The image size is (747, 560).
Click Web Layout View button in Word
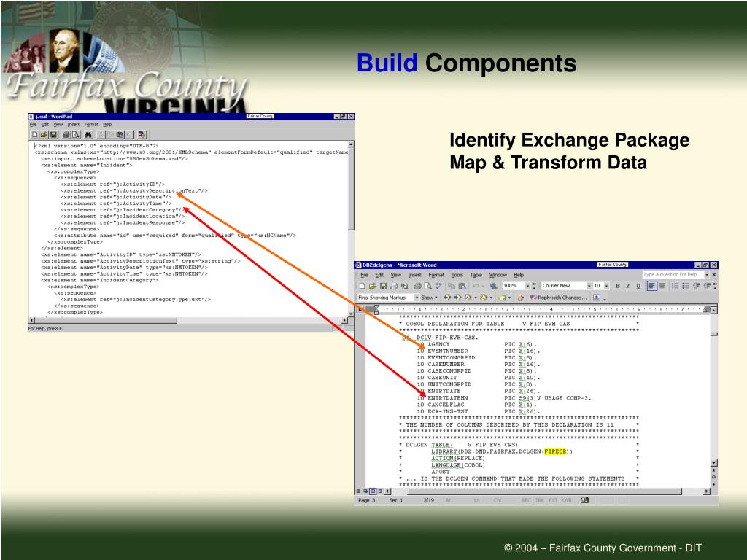pos(365,491)
